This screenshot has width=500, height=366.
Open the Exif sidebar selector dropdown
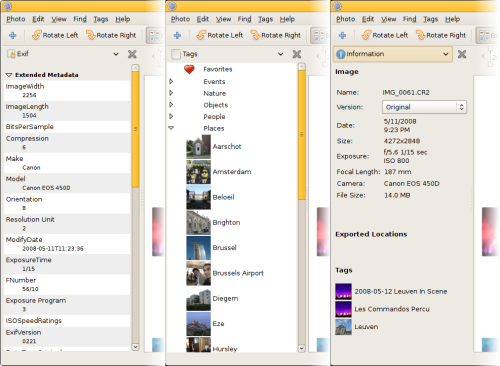coord(63,54)
